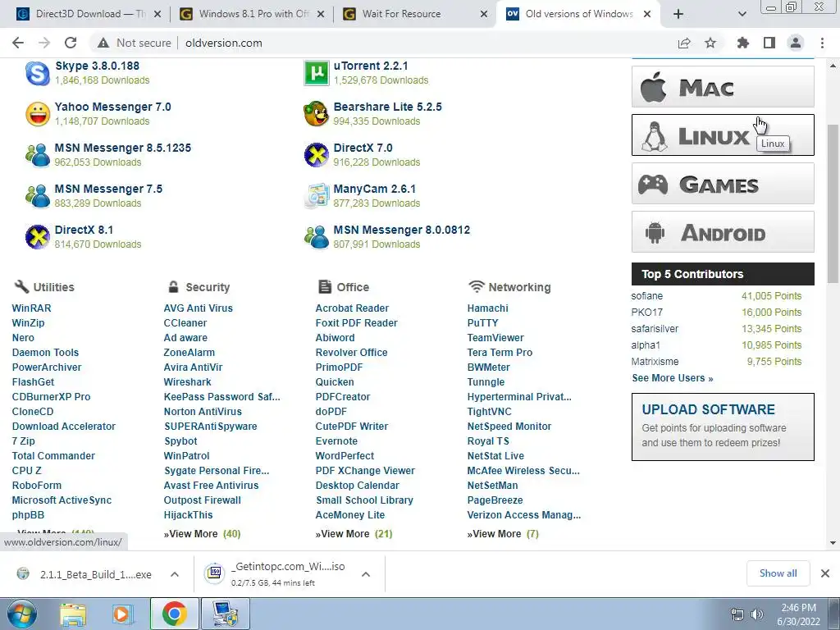Viewport: 840px width, 630px height.
Task: Select the Old versions of Windows tab
Action: (x=578, y=14)
